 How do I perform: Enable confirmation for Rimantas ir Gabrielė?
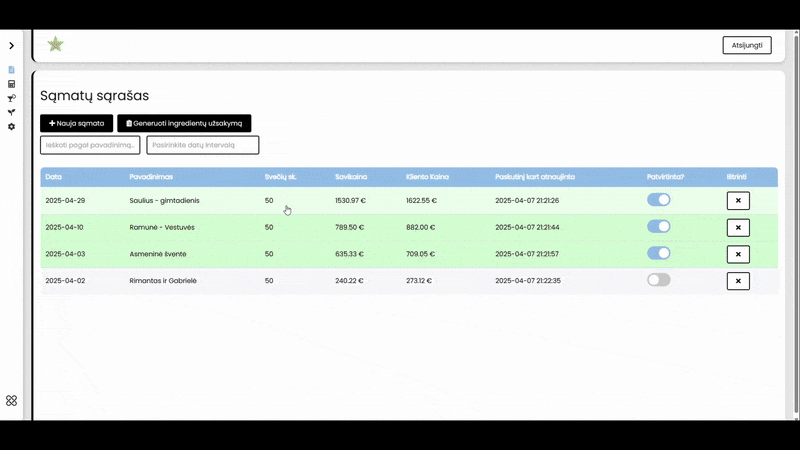coord(658,280)
